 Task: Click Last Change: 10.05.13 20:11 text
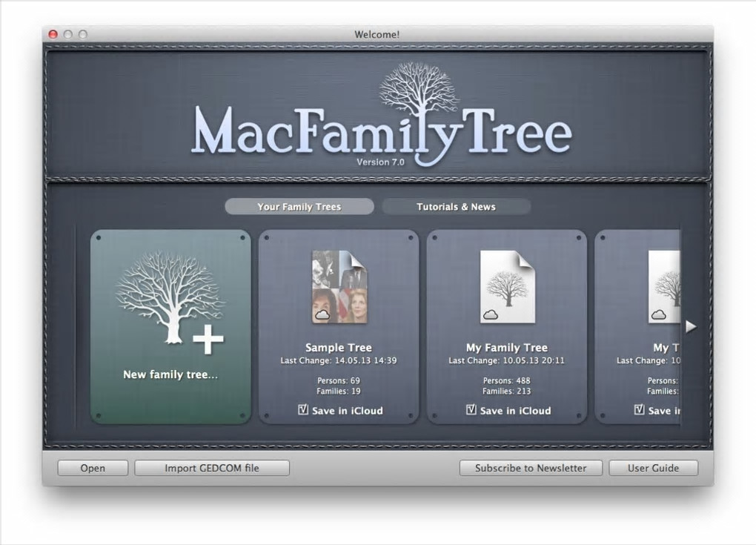506,360
